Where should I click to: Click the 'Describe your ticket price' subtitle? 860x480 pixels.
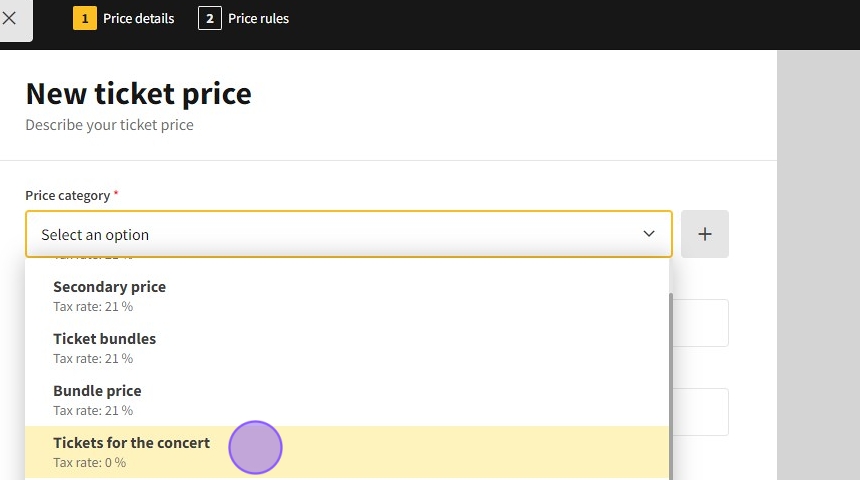pyautogui.click(x=109, y=125)
